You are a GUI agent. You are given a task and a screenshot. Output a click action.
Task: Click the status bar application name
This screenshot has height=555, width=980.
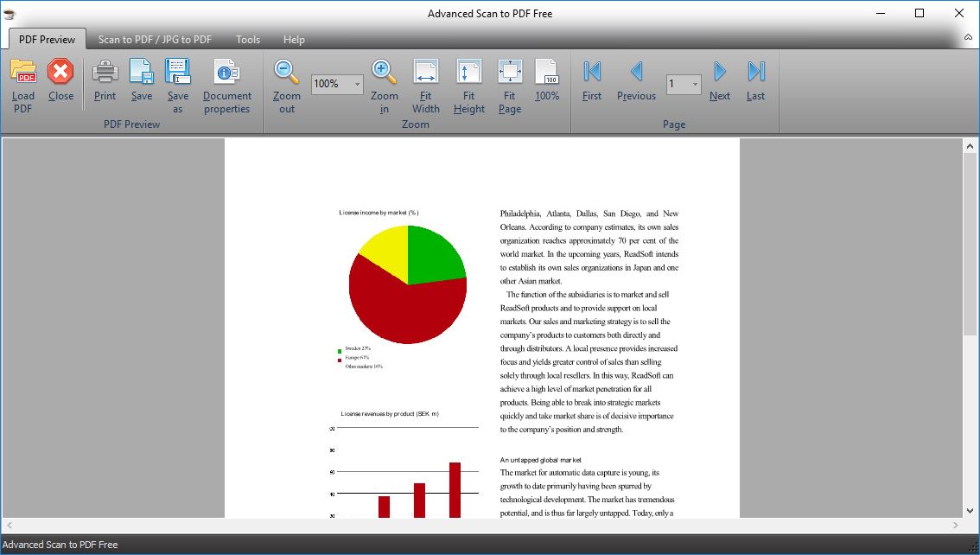(x=60, y=545)
